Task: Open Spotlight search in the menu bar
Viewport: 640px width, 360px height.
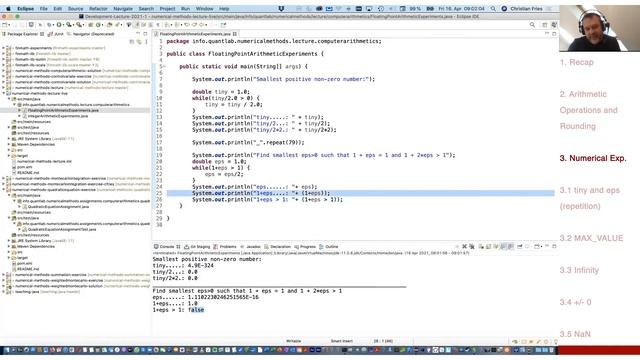Action: tap(493, 9)
